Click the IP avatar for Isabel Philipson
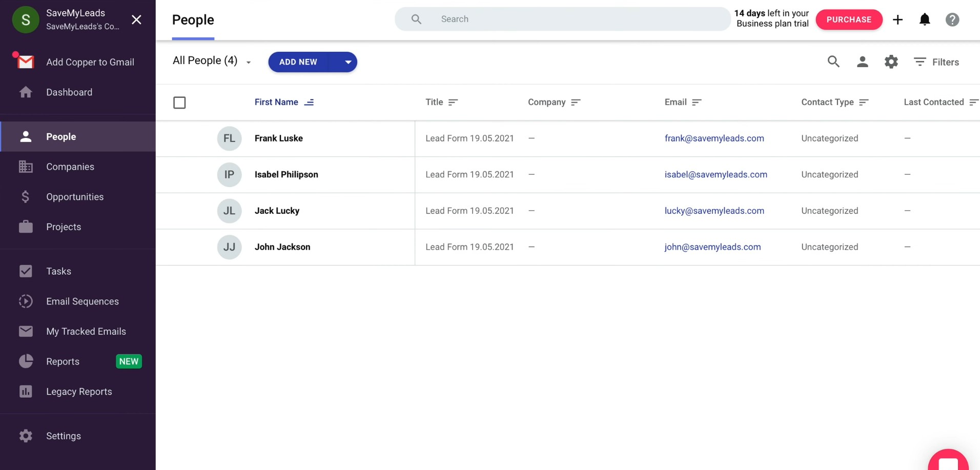Image resolution: width=980 pixels, height=470 pixels. tap(229, 174)
